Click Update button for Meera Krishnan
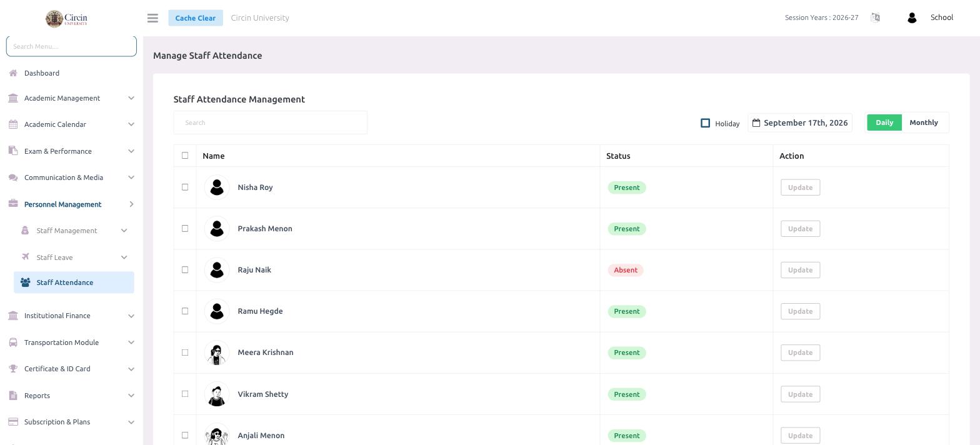Viewport: 980px width, 445px height. coord(800,352)
